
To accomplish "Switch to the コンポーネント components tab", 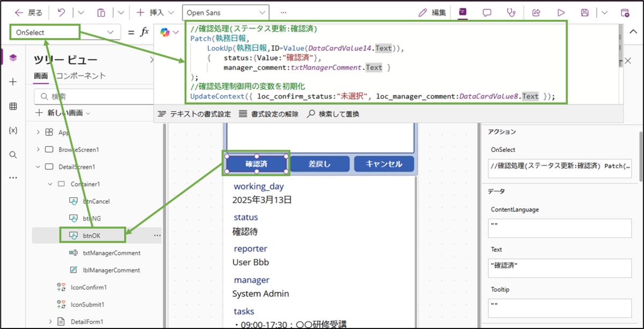I will [x=80, y=76].
